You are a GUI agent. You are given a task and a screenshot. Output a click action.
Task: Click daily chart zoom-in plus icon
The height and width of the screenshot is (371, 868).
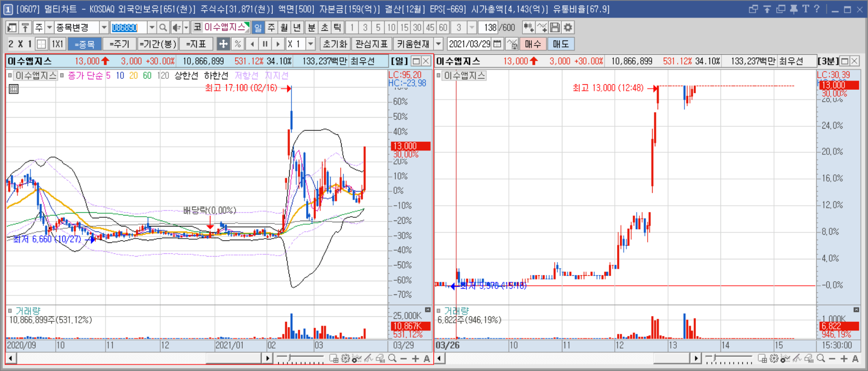tap(415, 358)
